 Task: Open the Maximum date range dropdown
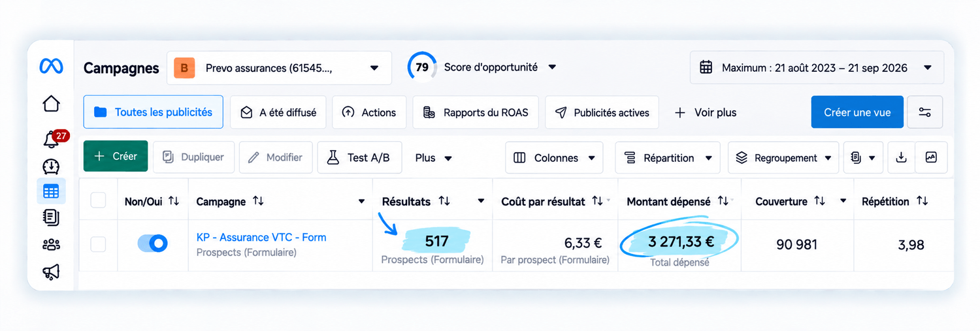click(x=817, y=68)
